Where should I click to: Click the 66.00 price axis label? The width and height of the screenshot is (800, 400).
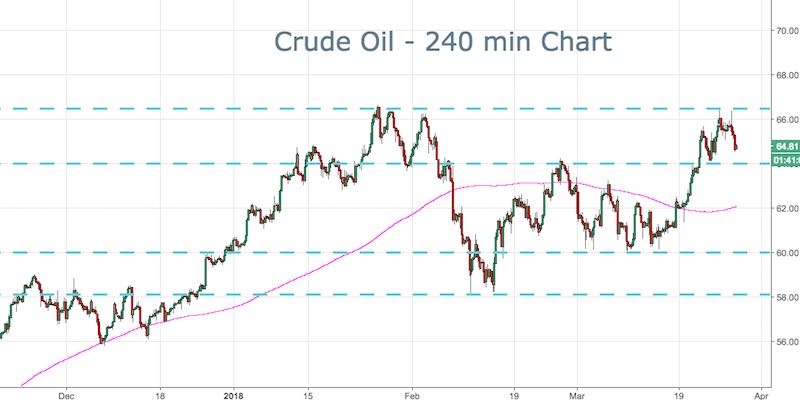coord(783,119)
